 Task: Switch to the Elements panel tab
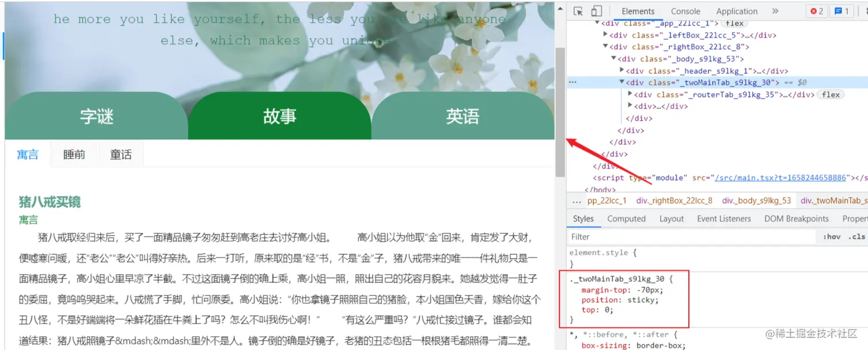pyautogui.click(x=638, y=11)
